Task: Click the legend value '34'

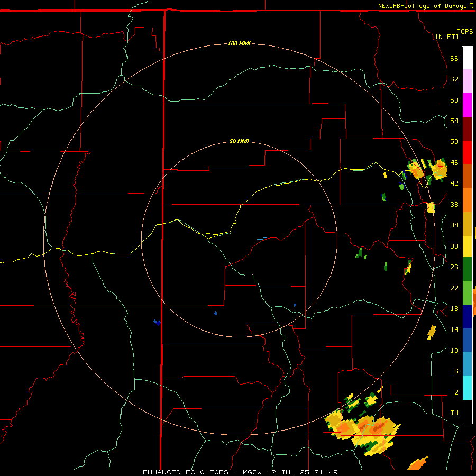Action: pos(454,225)
